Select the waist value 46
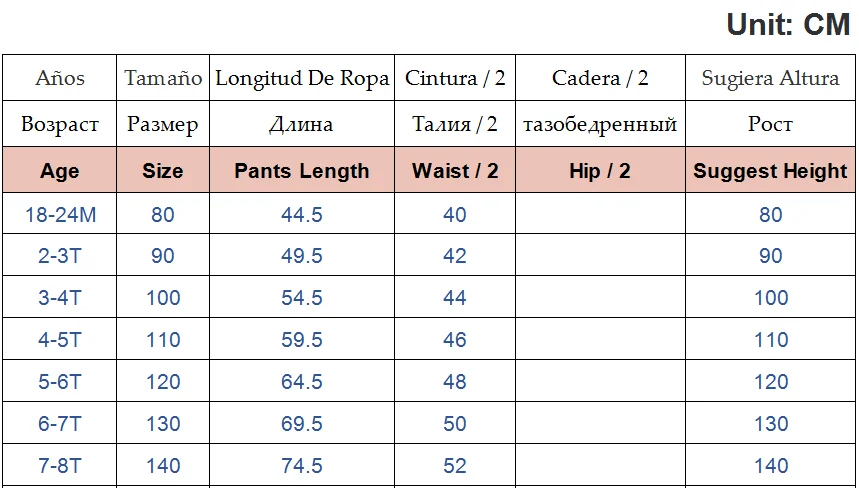859x488 pixels. pyautogui.click(x=455, y=340)
